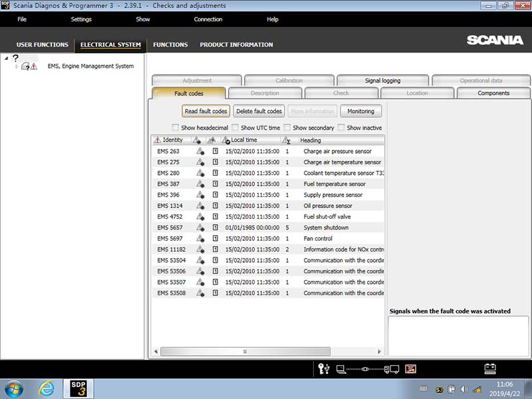This screenshot has height=399, width=532.
Task: Sort fault list by Identity column
Action: pyautogui.click(x=173, y=140)
